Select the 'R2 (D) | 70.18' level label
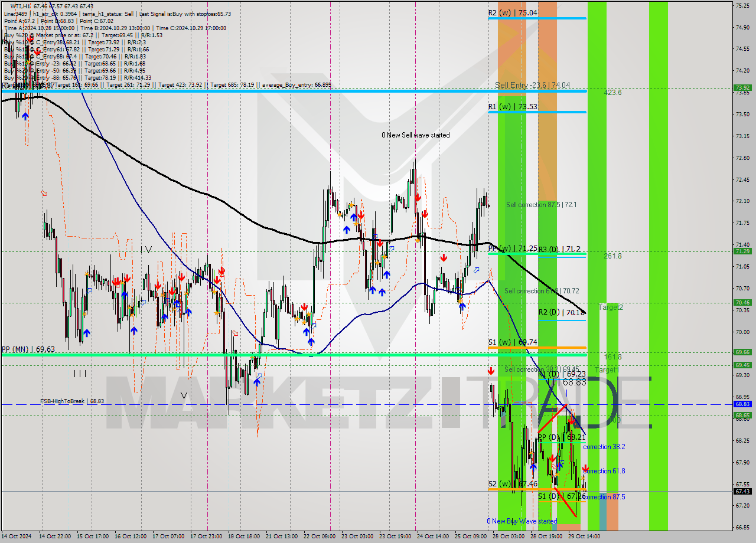This screenshot has width=756, height=543. (x=562, y=312)
